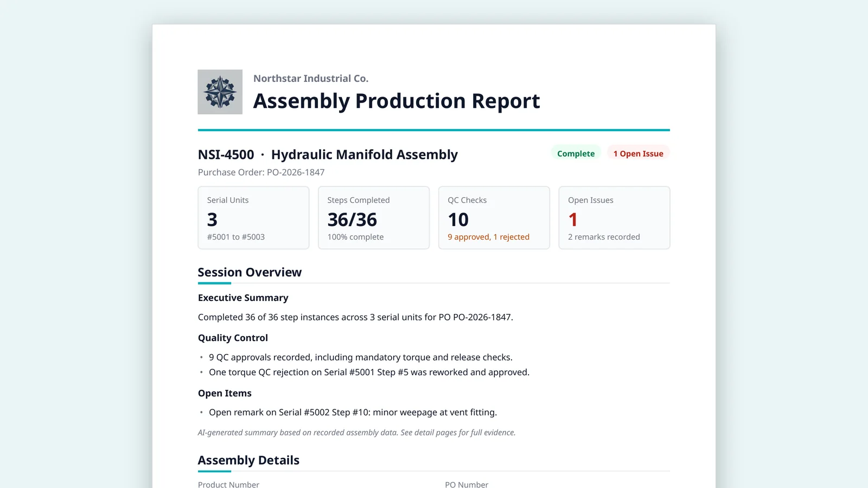Click the Product Number field label
Screen dimensions: 868x488
(x=228, y=484)
